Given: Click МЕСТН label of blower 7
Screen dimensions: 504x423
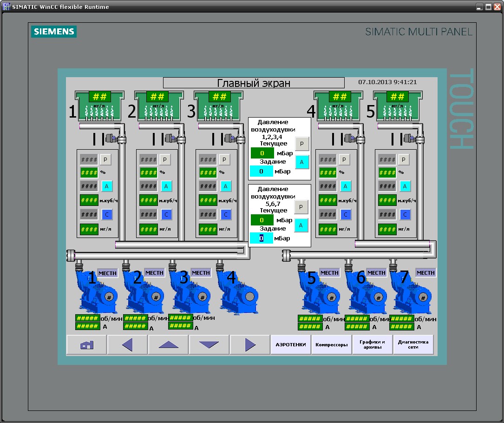Looking at the screenshot, I should tap(425, 273).
